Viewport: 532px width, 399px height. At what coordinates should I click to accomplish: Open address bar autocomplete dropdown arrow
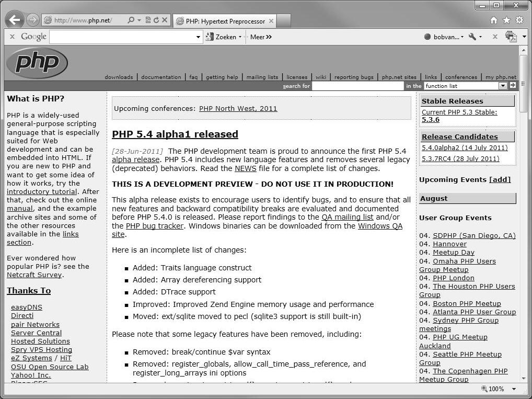coord(139,20)
